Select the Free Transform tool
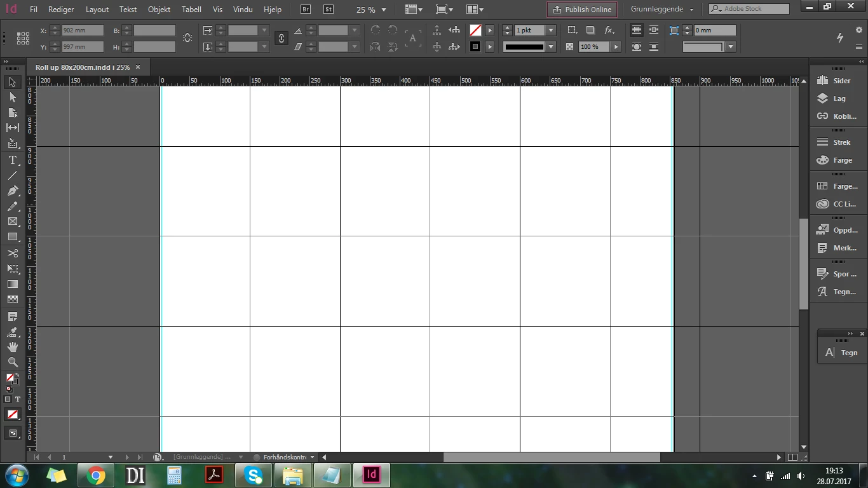868x488 pixels. 12,269
